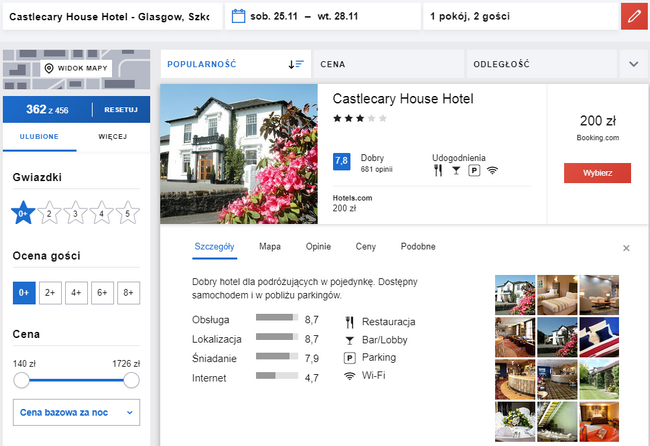Open Widok Mapy map view

click(77, 68)
